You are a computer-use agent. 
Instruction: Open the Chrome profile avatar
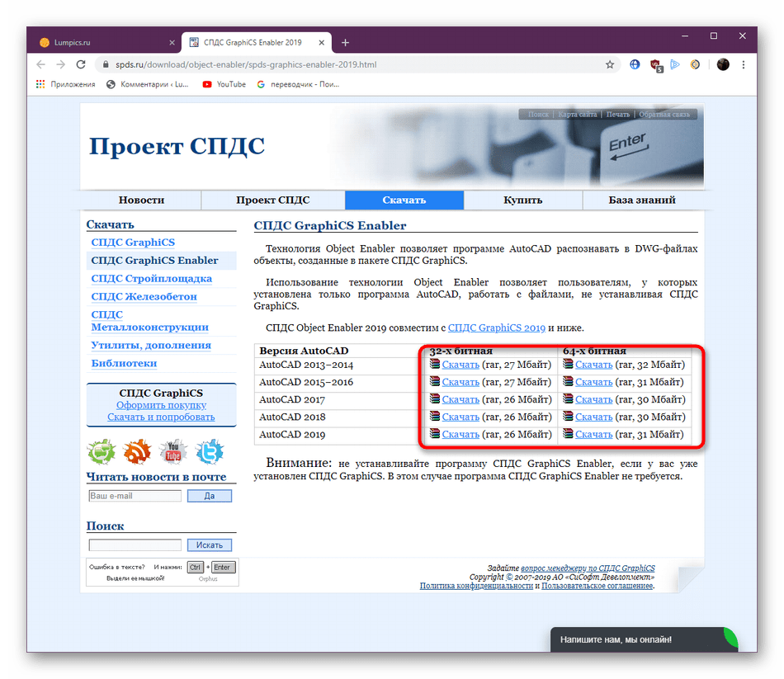pyautogui.click(x=723, y=64)
